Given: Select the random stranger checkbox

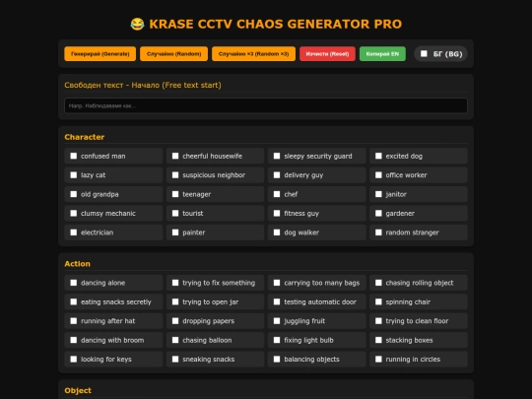Looking at the screenshot, I should tap(378, 233).
